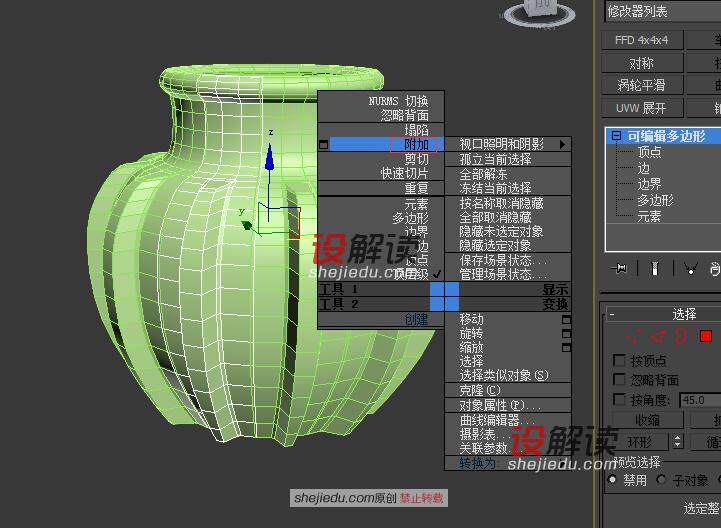Pin the modifier stack with the pushpin icon
The image size is (721, 528).
(x=619, y=268)
